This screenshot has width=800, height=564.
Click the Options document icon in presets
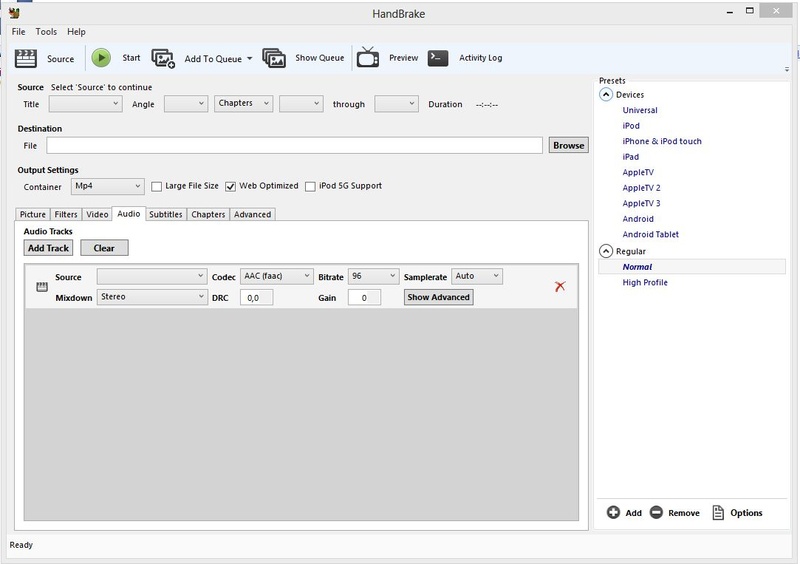click(x=718, y=513)
